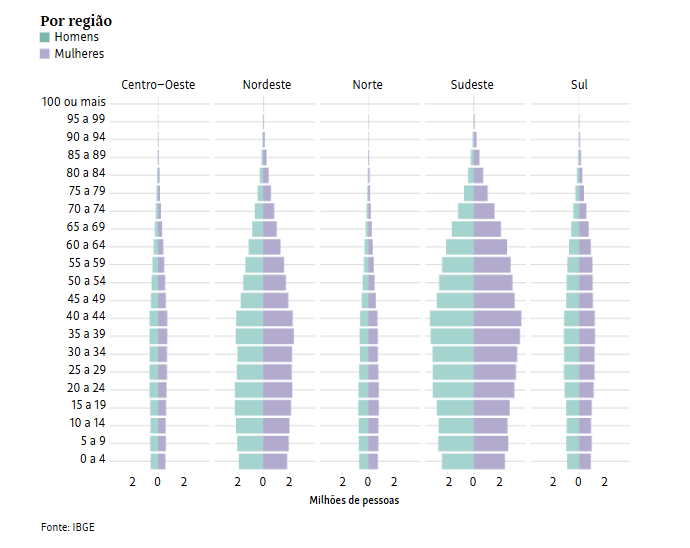This screenshot has height=548, width=690.
Task: Select the 40 a 44 age label
Action: (x=86, y=317)
